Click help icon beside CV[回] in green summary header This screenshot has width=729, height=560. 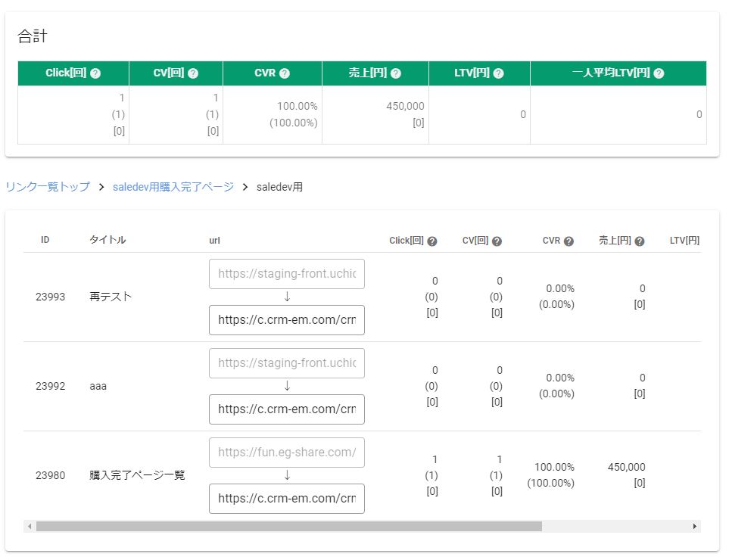193,73
